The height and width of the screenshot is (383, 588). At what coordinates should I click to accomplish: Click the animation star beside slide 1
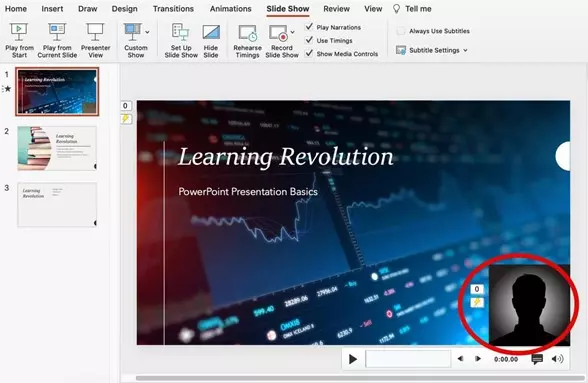(8, 89)
